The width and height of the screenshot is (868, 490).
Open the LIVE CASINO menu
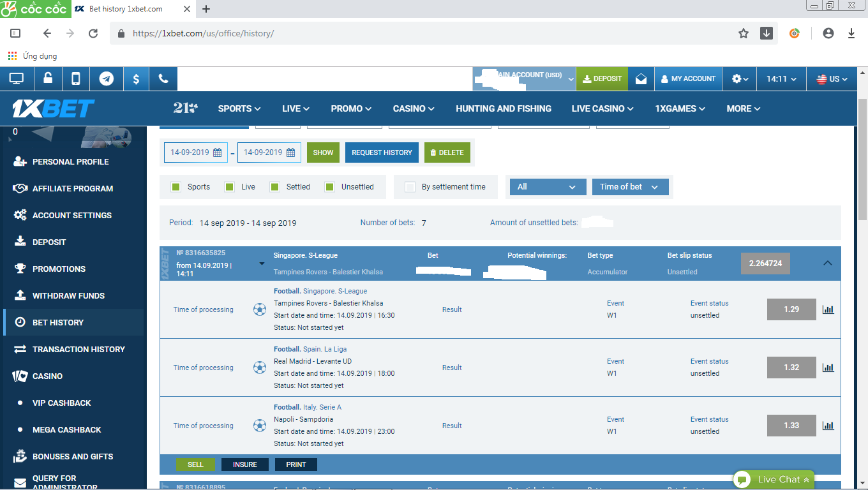[602, 108]
